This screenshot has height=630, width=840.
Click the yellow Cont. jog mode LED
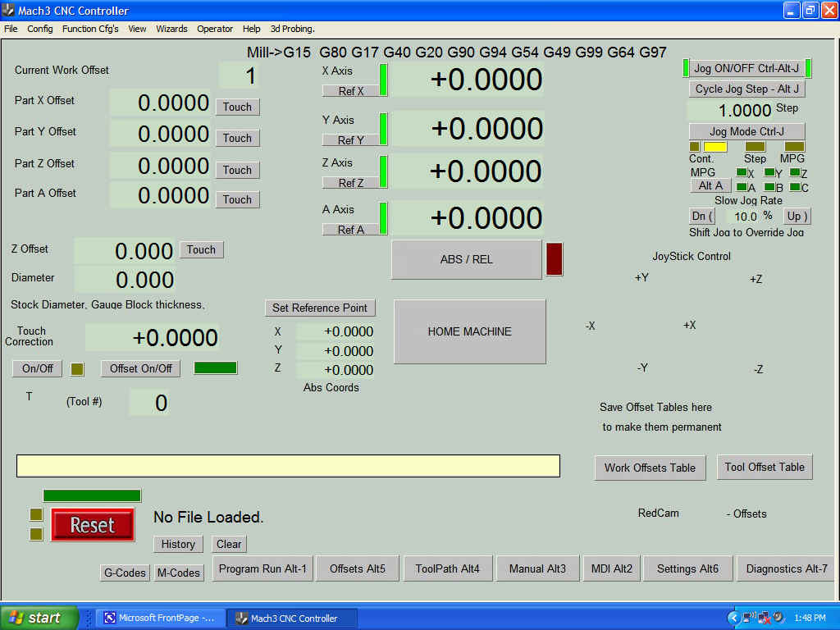click(x=715, y=146)
